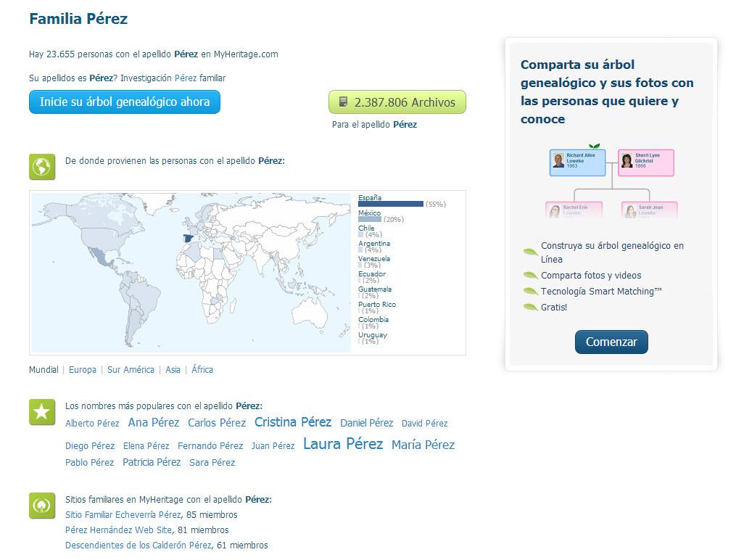Select the Mundial map filter
The width and height of the screenshot is (736, 560).
(43, 370)
